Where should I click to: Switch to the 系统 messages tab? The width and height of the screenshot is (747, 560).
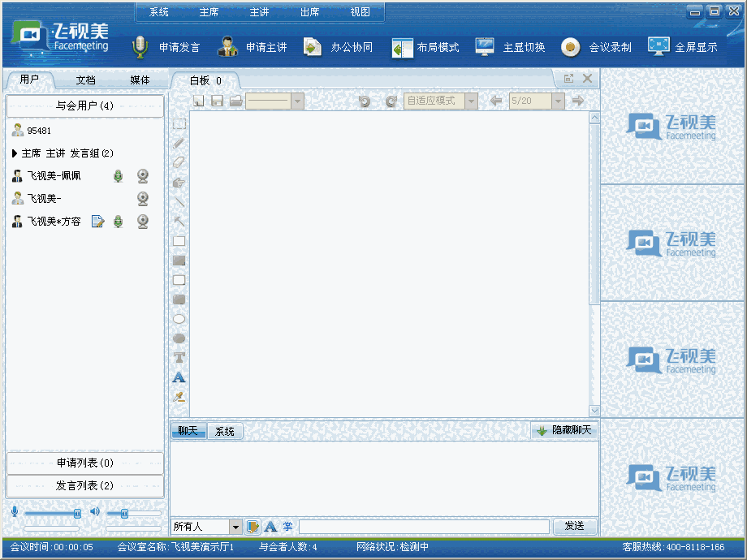click(x=225, y=431)
